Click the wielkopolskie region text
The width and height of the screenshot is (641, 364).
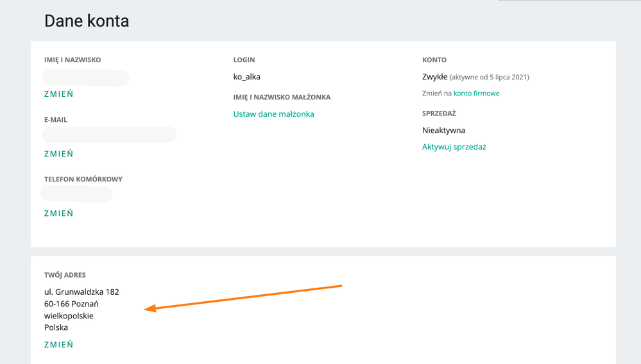click(x=69, y=316)
